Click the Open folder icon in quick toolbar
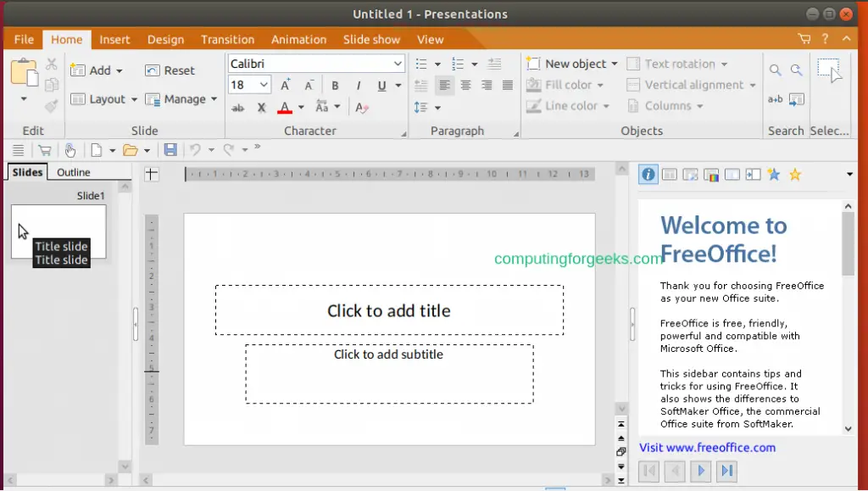This screenshot has width=868, height=491. [131, 150]
